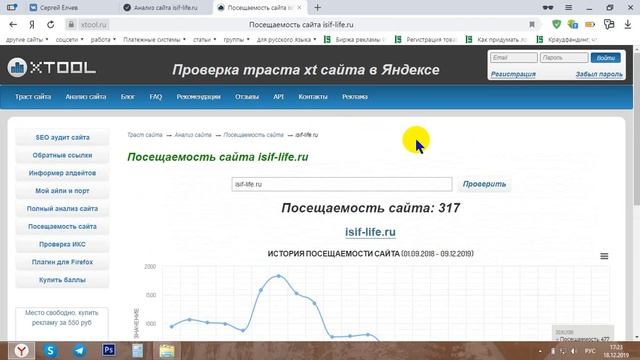Open Yandex Browser in the taskbar
Image resolution: width=640 pixels, height=360 pixels.
[x=22, y=350]
